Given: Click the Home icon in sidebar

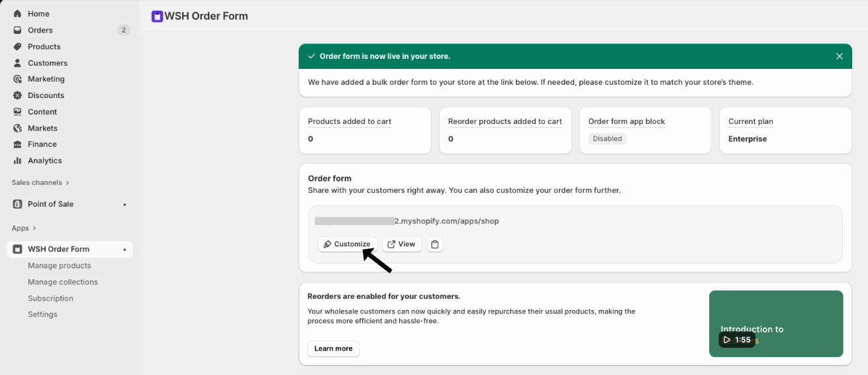Looking at the screenshot, I should point(17,14).
